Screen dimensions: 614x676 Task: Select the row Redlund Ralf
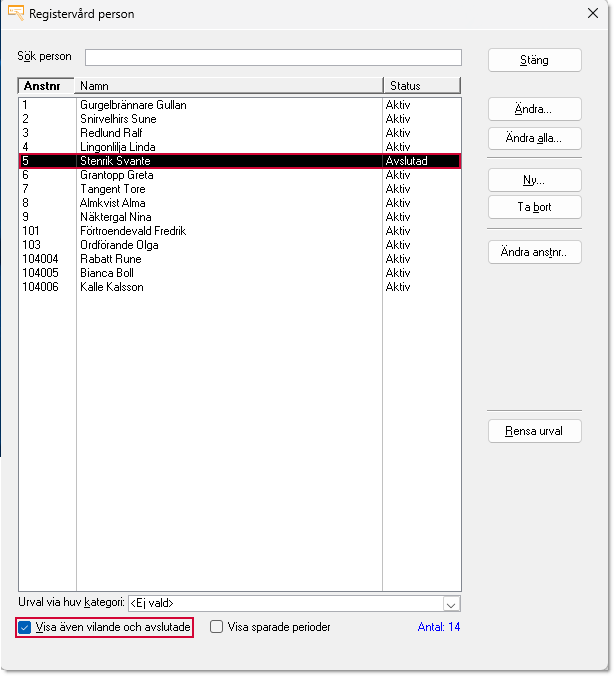(240, 133)
